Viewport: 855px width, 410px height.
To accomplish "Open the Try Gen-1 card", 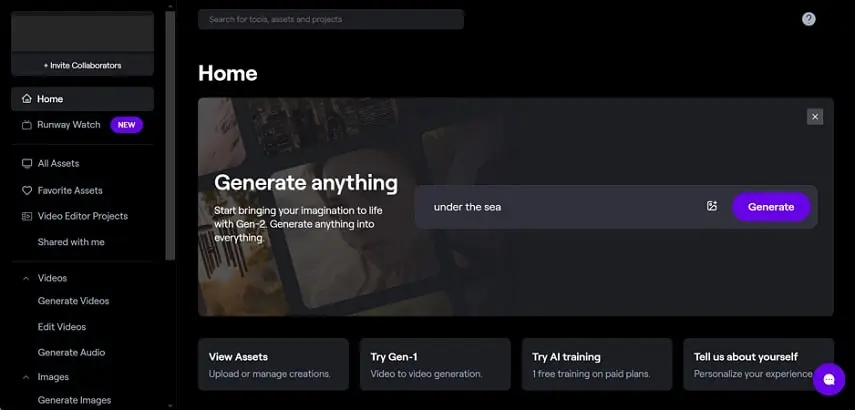I will (434, 364).
